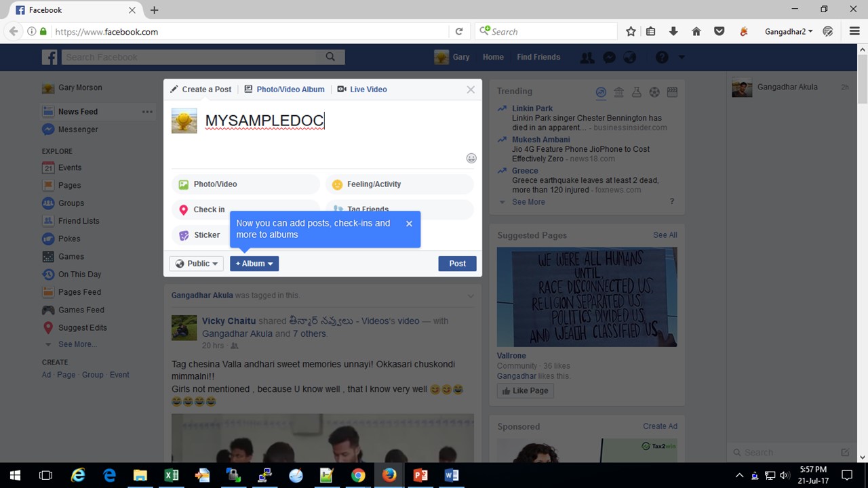Expand the + Album dropdown
The image size is (868, 488).
[x=254, y=264]
